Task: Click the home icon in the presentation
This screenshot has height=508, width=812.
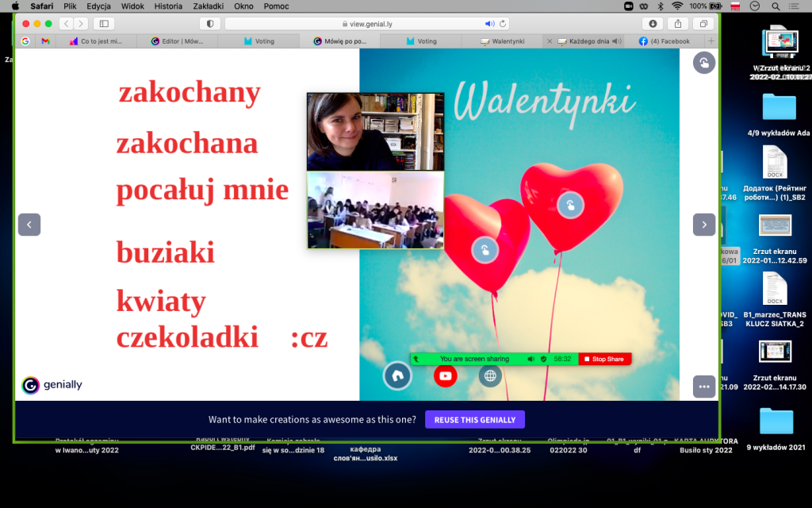Action: pos(397,375)
